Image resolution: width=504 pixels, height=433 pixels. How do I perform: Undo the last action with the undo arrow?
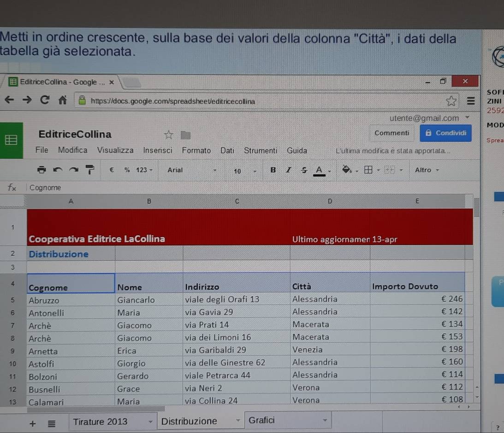[58, 170]
